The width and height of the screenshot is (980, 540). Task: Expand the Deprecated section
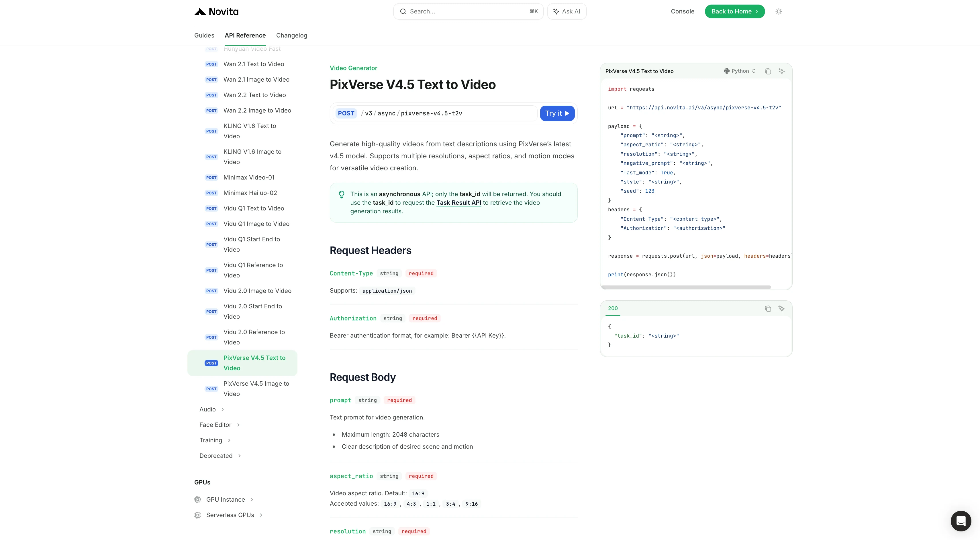pyautogui.click(x=220, y=456)
